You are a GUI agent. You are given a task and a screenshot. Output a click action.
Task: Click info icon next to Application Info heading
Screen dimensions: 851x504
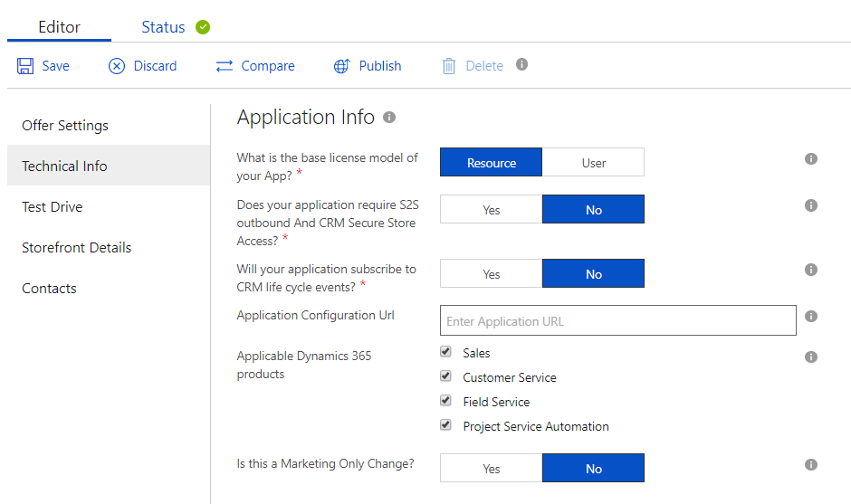coord(389,118)
